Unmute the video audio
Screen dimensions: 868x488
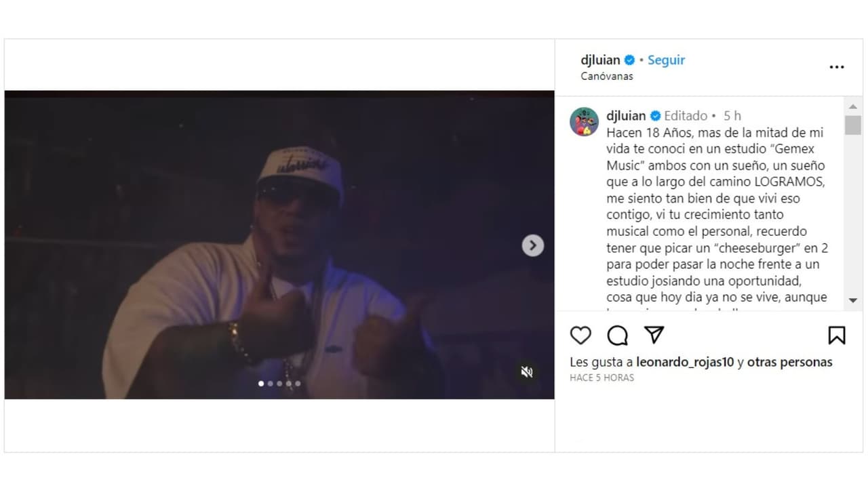coord(527,371)
